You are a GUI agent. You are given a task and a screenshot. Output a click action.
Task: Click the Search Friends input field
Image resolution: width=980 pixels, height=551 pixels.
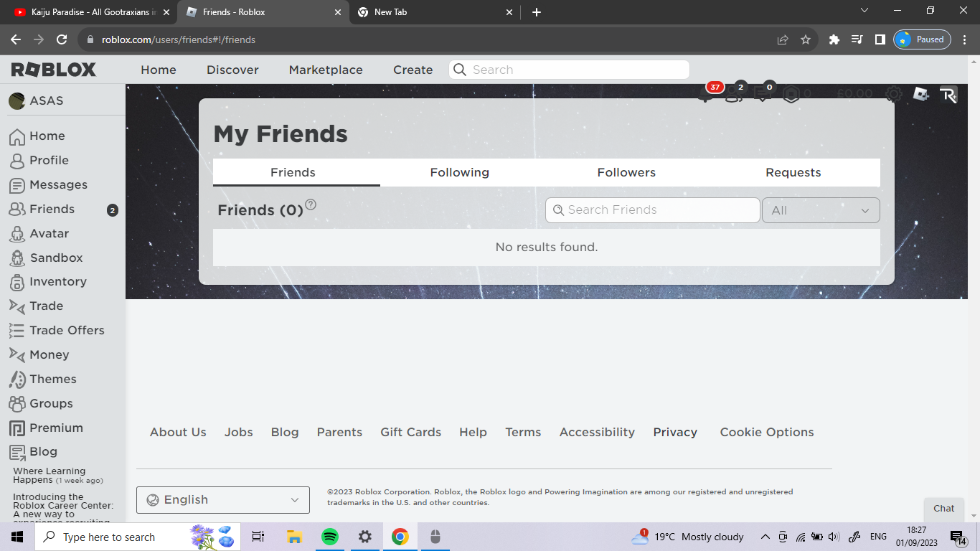point(653,210)
